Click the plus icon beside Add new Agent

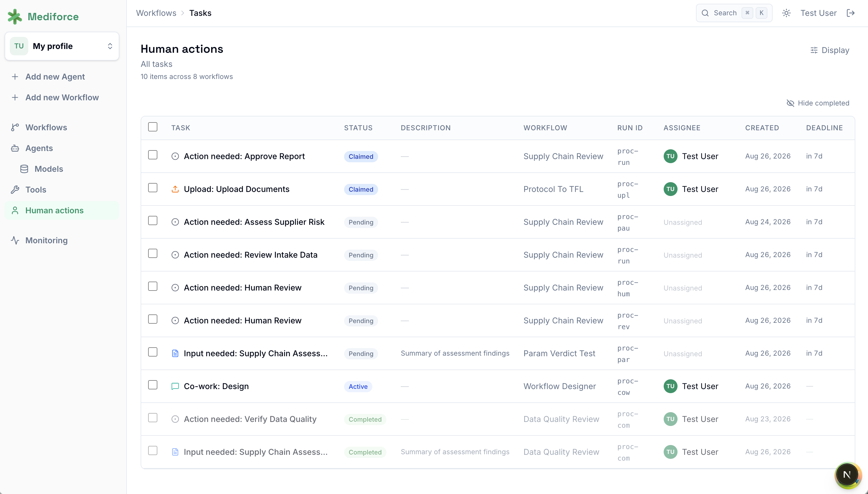click(15, 77)
